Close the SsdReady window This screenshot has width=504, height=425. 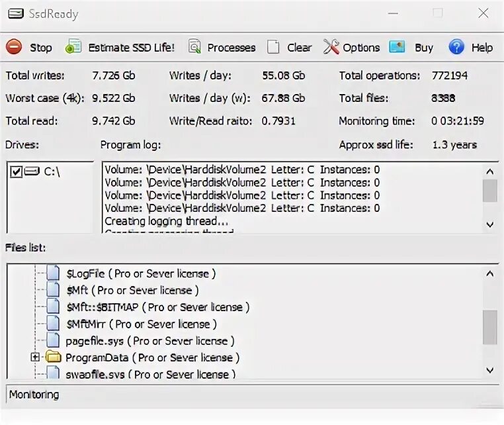pos(483,13)
